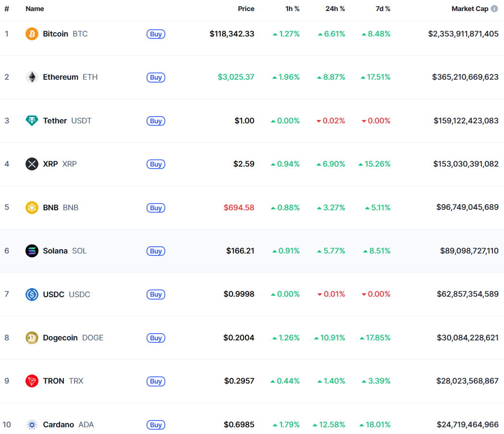
Task: Sort by the 7d % column header
Action: tap(382, 9)
